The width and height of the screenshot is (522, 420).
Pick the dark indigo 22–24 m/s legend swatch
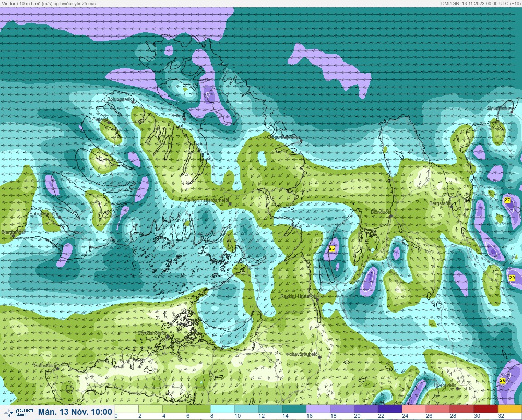tap(390, 409)
